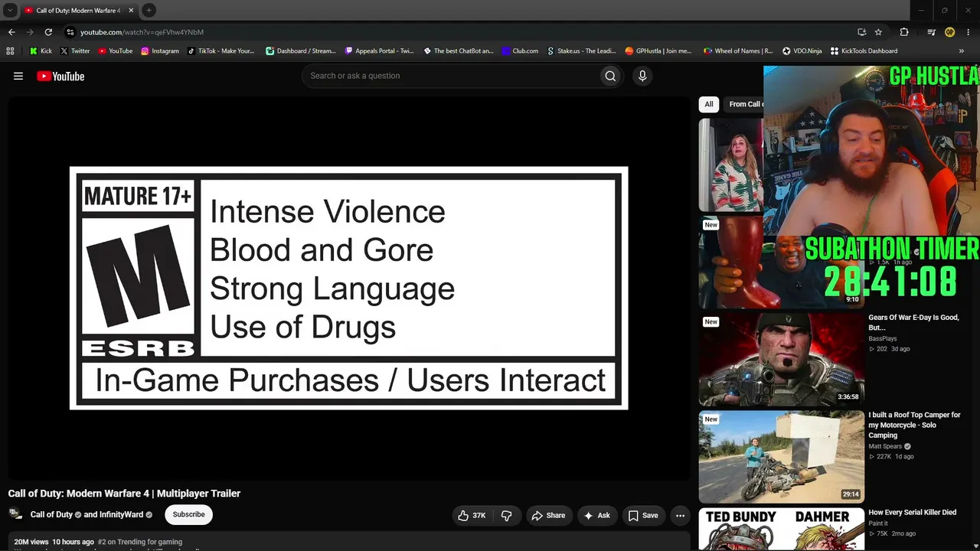
Task: Open the Club.com bookmark
Action: click(520, 51)
